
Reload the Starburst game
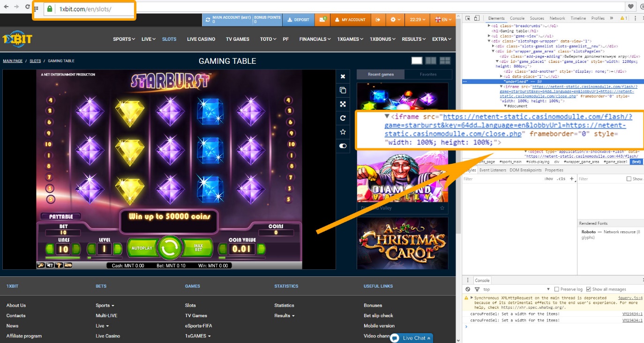point(343,118)
